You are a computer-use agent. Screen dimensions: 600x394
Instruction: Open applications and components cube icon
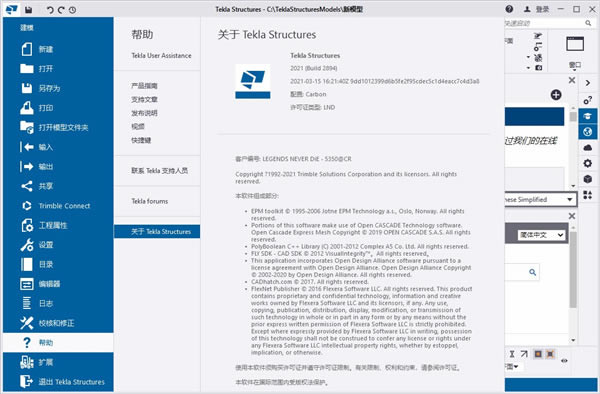point(588,179)
